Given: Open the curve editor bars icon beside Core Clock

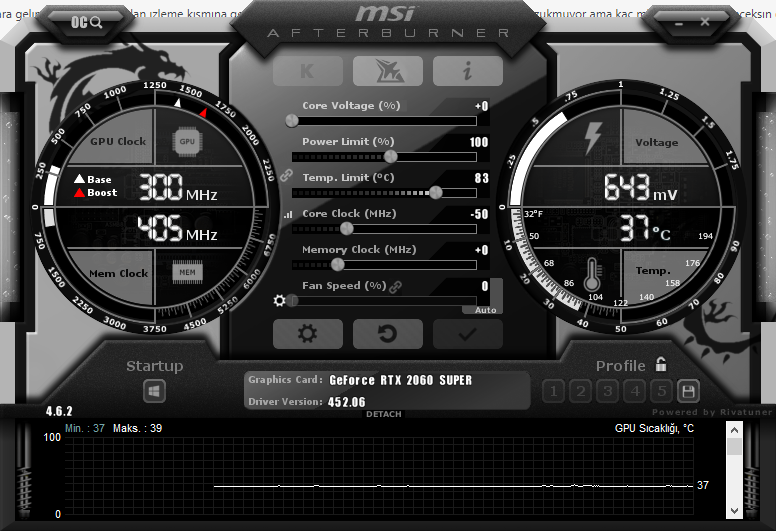Looking at the screenshot, I should (288, 215).
